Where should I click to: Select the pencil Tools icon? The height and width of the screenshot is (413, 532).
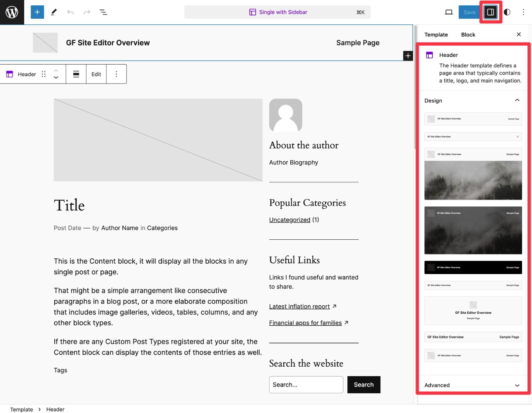tap(54, 12)
